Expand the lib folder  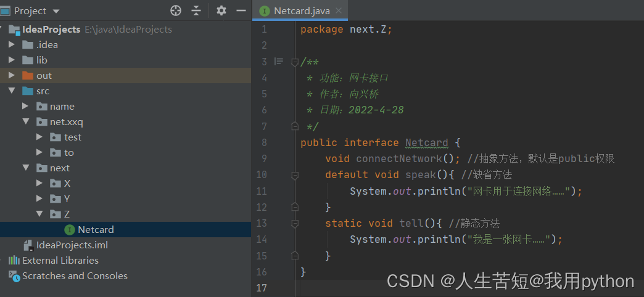pos(12,60)
